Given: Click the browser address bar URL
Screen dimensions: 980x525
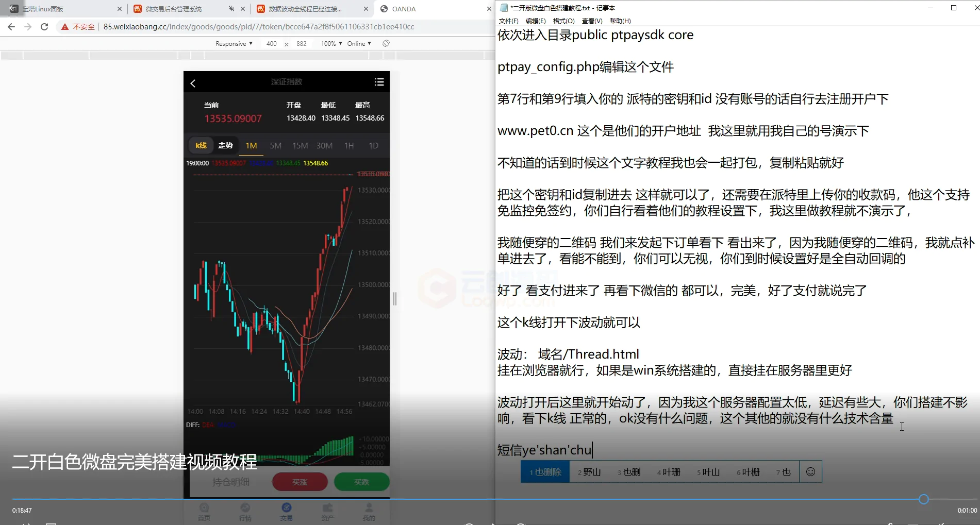Looking at the screenshot, I should (259, 27).
